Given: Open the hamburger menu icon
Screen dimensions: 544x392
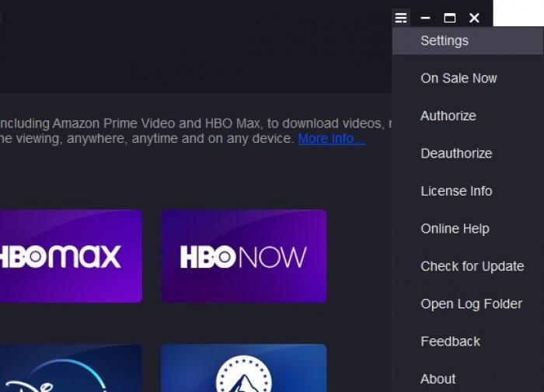Looking at the screenshot, I should coord(401,18).
